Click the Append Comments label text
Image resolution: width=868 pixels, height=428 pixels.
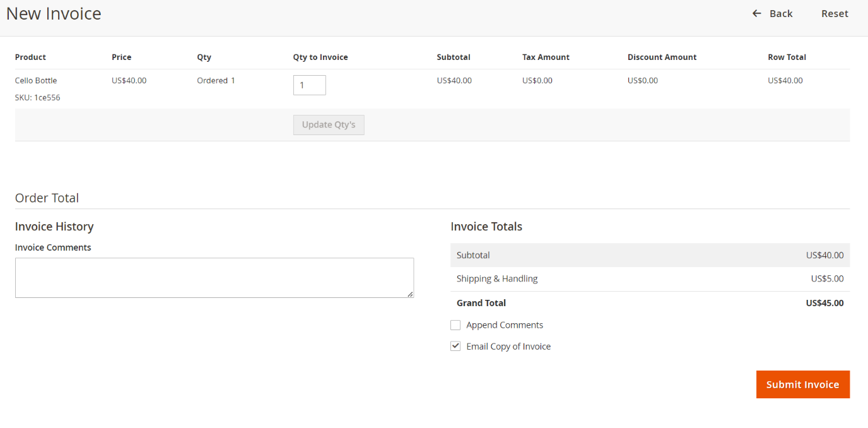pyautogui.click(x=505, y=325)
